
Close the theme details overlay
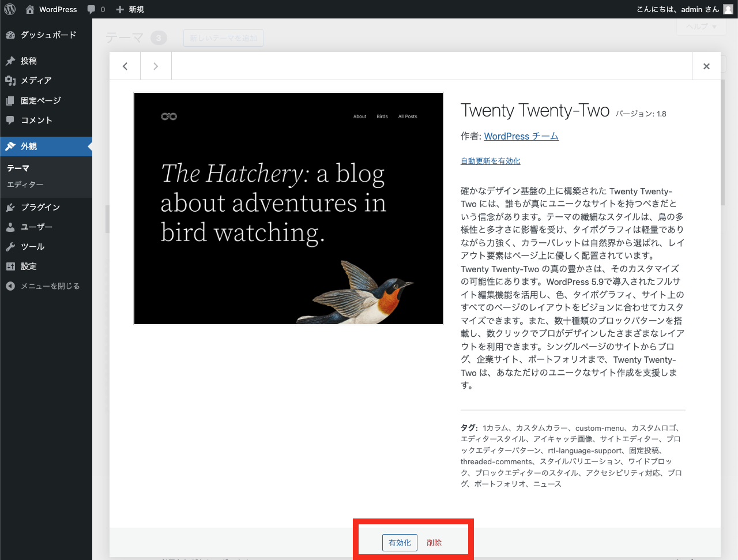click(706, 66)
